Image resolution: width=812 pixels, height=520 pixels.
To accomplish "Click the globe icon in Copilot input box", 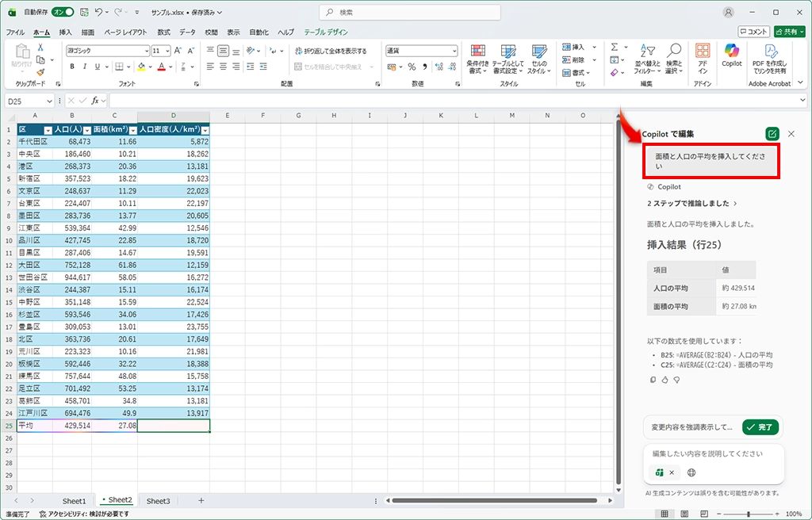I will tap(691, 472).
